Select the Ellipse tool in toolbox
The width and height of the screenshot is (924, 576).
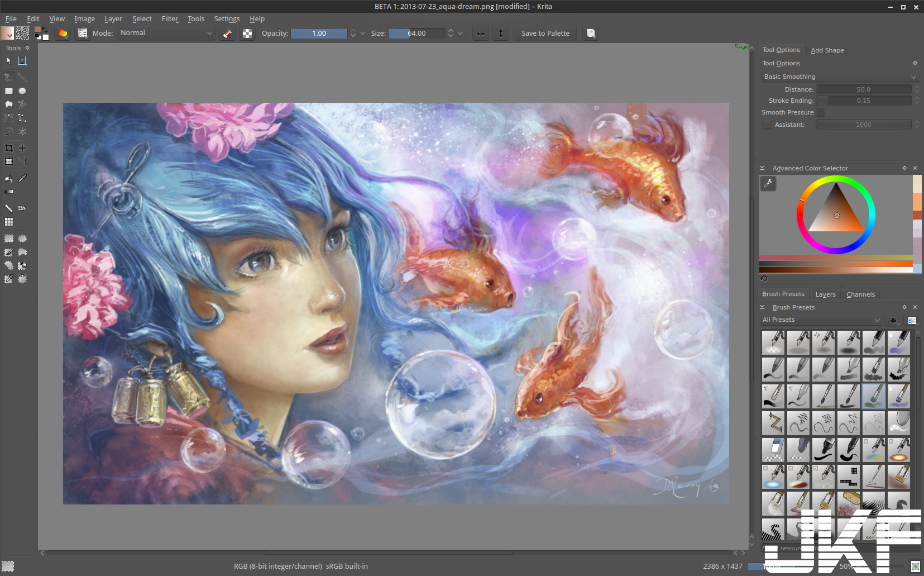coord(22,91)
